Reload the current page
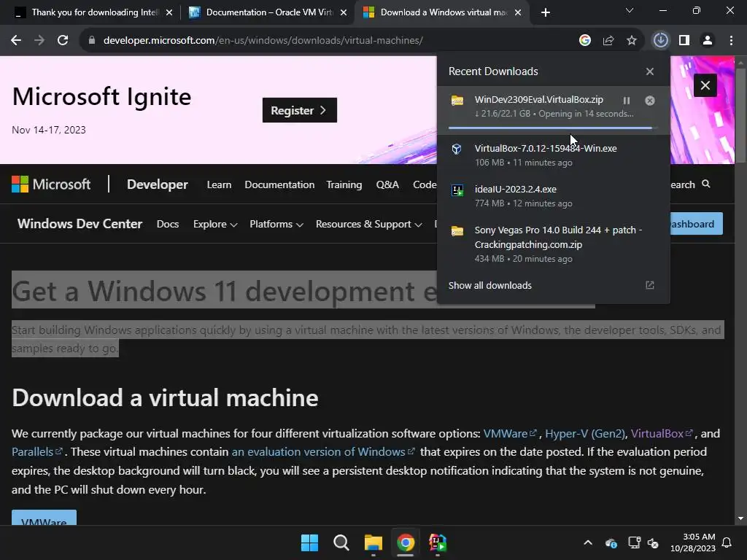Screen dimensions: 747x560 [63, 41]
